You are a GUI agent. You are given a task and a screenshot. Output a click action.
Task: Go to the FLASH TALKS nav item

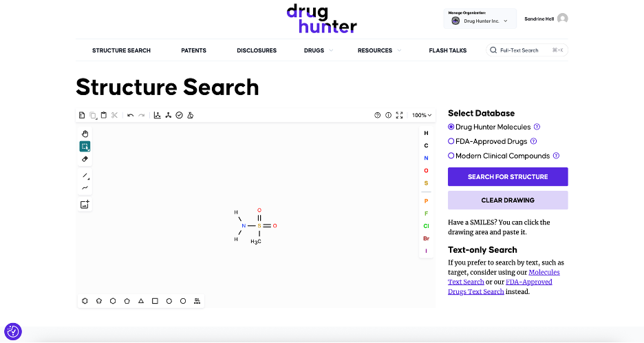pyautogui.click(x=448, y=50)
